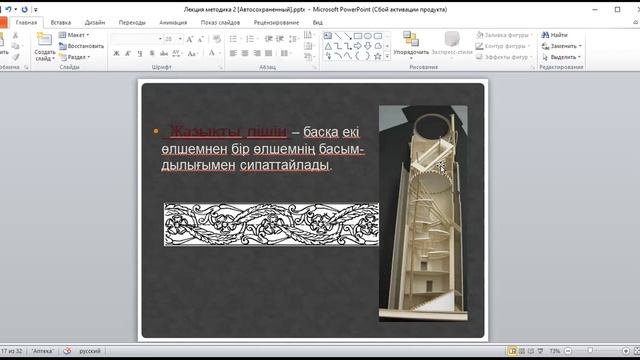Click the increase font size icon

[x=189, y=39]
